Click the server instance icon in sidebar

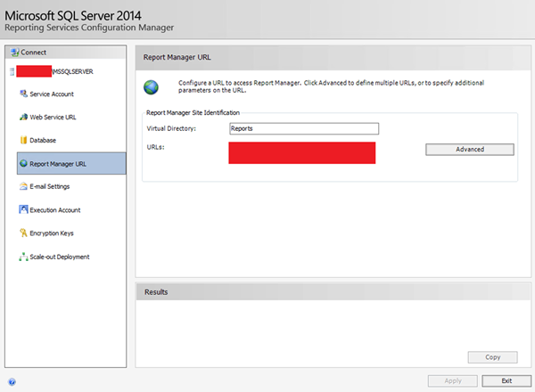12,70
